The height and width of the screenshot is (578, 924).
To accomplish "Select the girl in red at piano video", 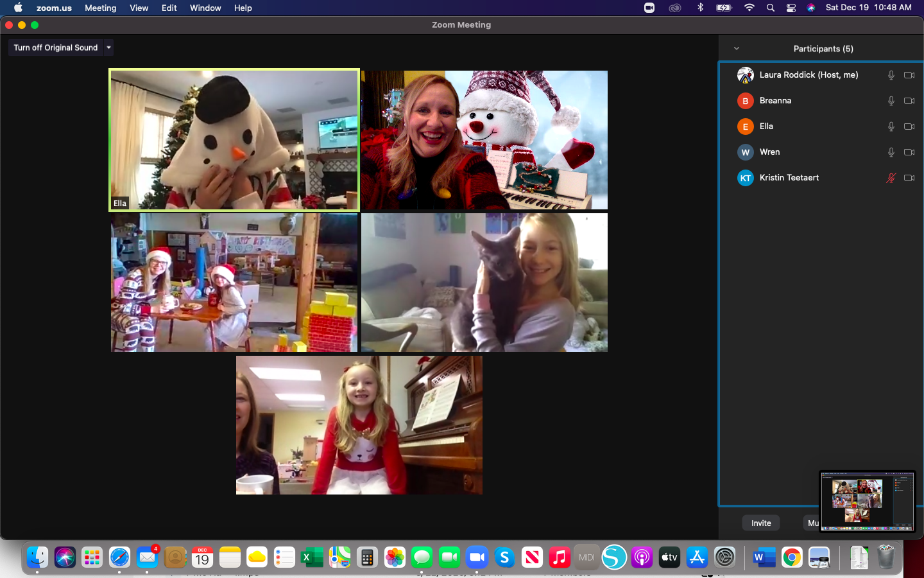I will coord(359,425).
